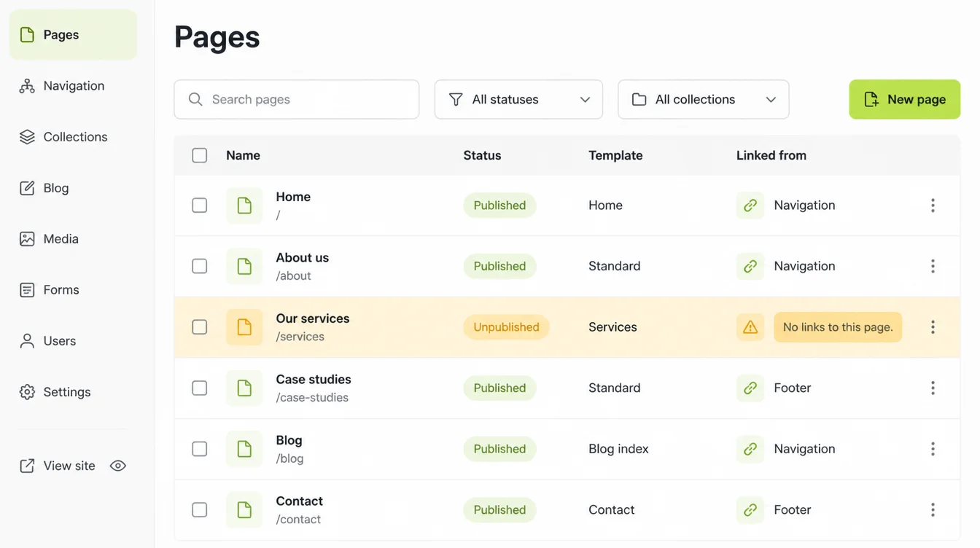Click the Blog page file icon
Viewport: 980px width, 548px height.
(244, 449)
